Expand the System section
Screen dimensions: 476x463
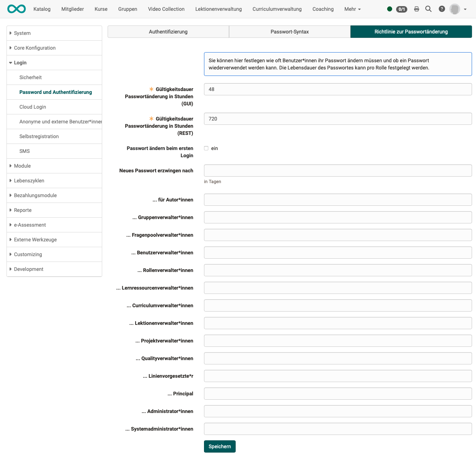pyautogui.click(x=22, y=33)
